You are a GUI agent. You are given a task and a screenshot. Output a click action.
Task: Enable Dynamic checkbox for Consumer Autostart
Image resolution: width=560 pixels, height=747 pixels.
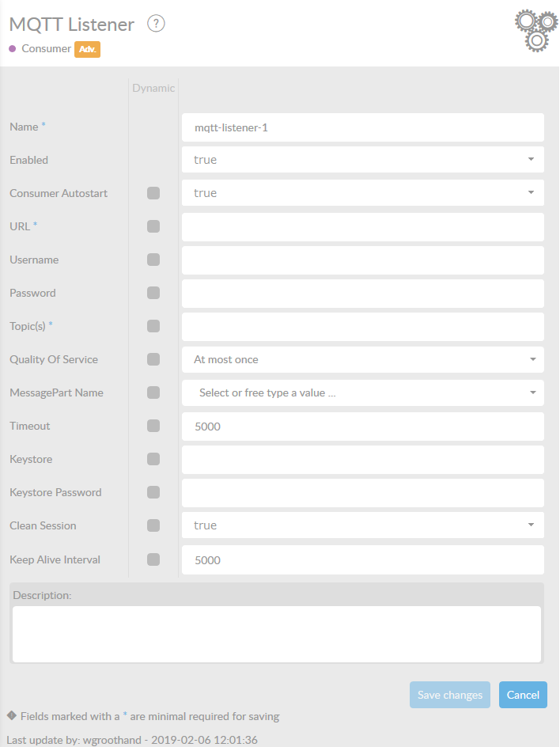(x=153, y=193)
